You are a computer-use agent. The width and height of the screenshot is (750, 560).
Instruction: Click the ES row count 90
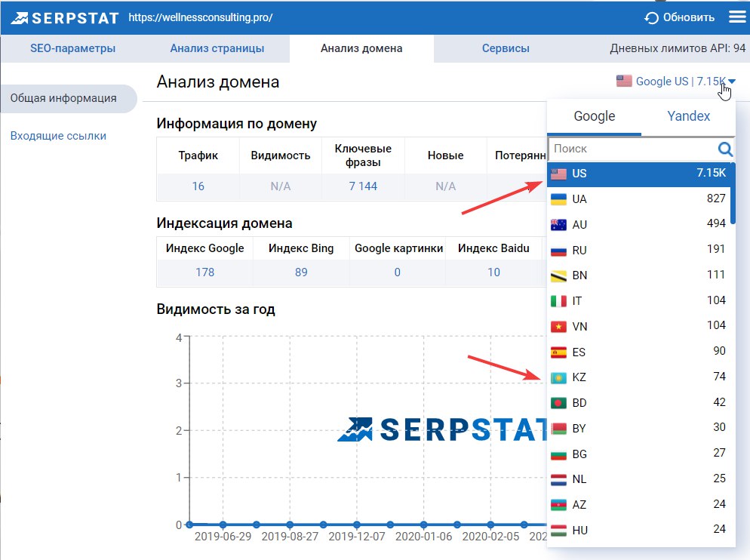coord(719,351)
